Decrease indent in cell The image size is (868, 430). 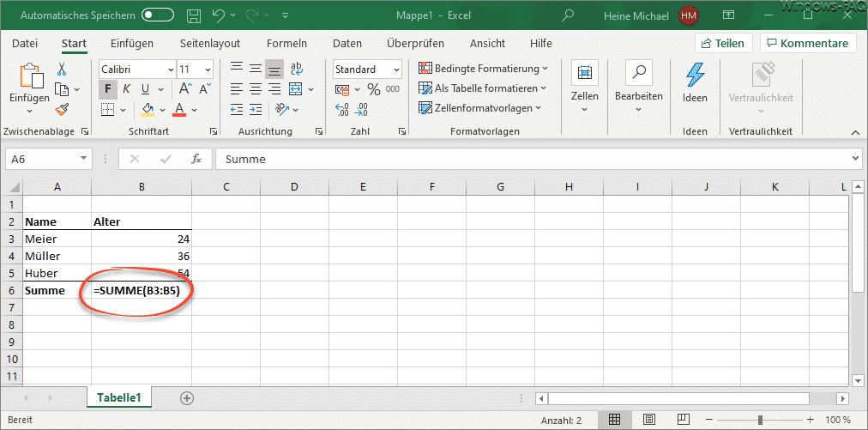237,109
